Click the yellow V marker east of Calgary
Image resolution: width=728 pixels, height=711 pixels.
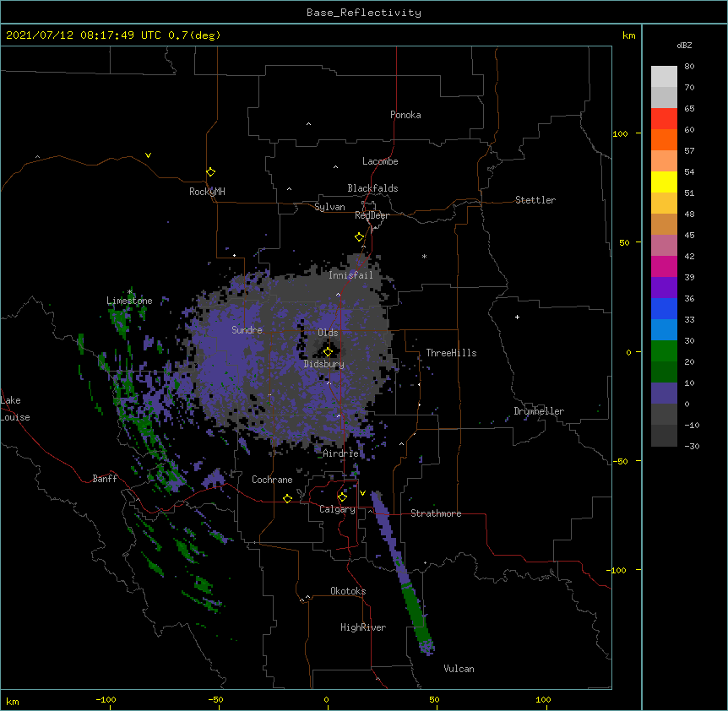362,493
